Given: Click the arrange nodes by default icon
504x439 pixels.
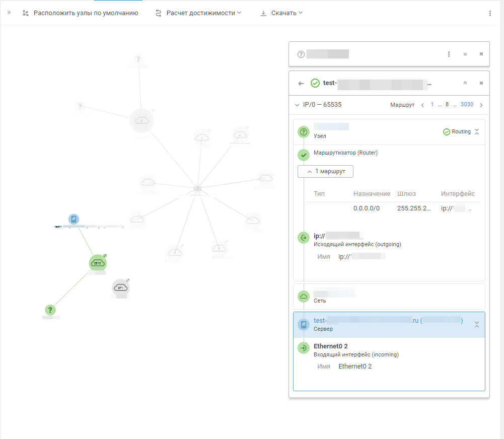Looking at the screenshot, I should [x=25, y=13].
